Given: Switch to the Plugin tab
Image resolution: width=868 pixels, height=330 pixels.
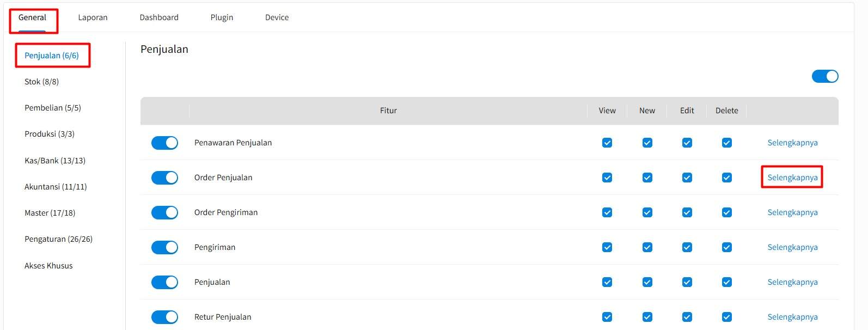Looking at the screenshot, I should click(221, 17).
